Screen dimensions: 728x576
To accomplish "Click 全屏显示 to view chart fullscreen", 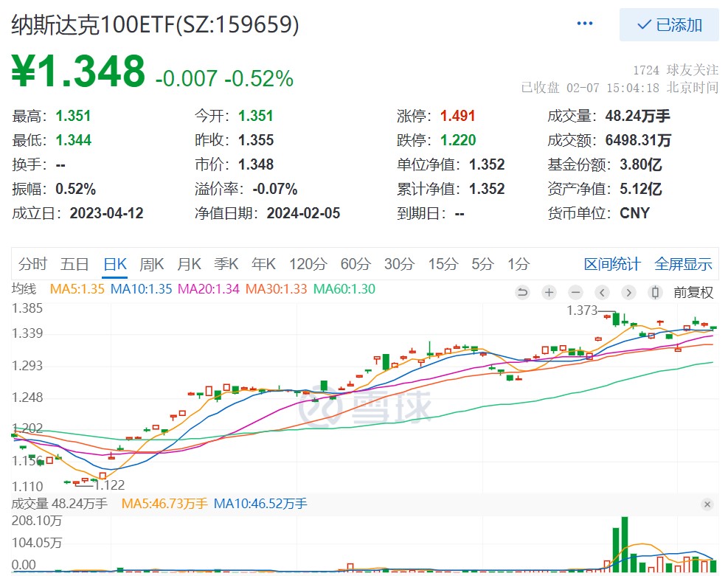I will tap(684, 263).
